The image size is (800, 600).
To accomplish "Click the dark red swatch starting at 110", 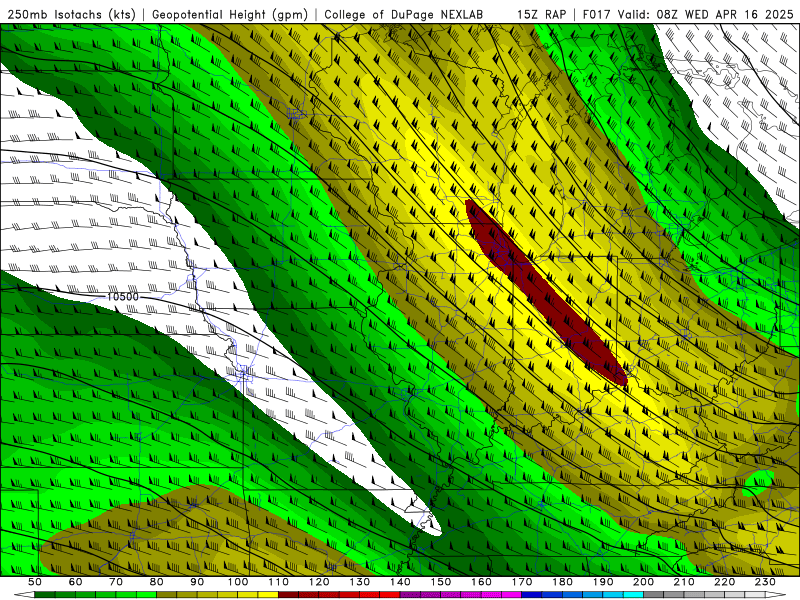I will point(289,595).
